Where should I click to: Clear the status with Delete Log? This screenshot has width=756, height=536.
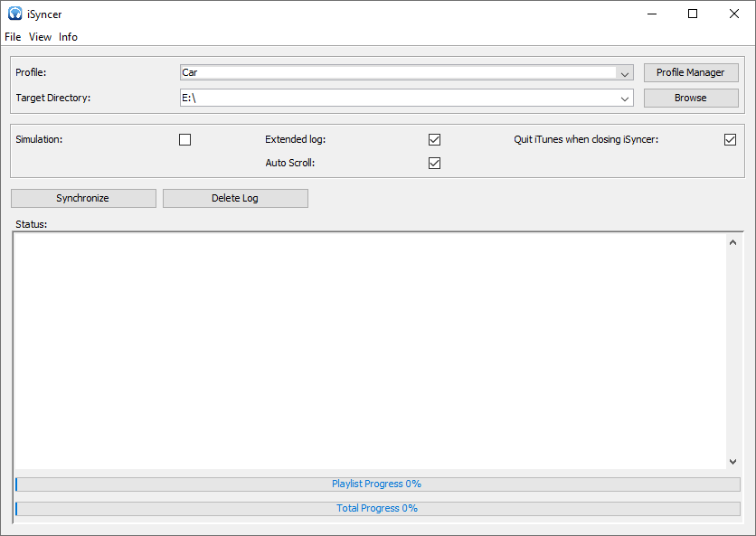pos(235,198)
